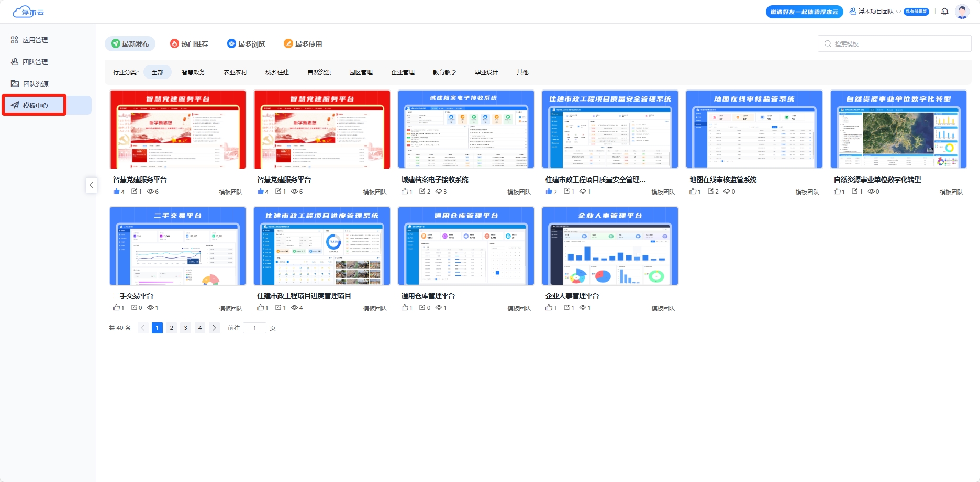
Task: Expand the 浮木项目团队 team dropdown
Action: [875, 12]
